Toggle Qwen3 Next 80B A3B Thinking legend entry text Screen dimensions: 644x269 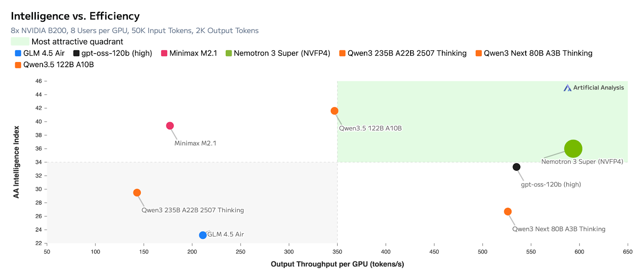pos(538,53)
